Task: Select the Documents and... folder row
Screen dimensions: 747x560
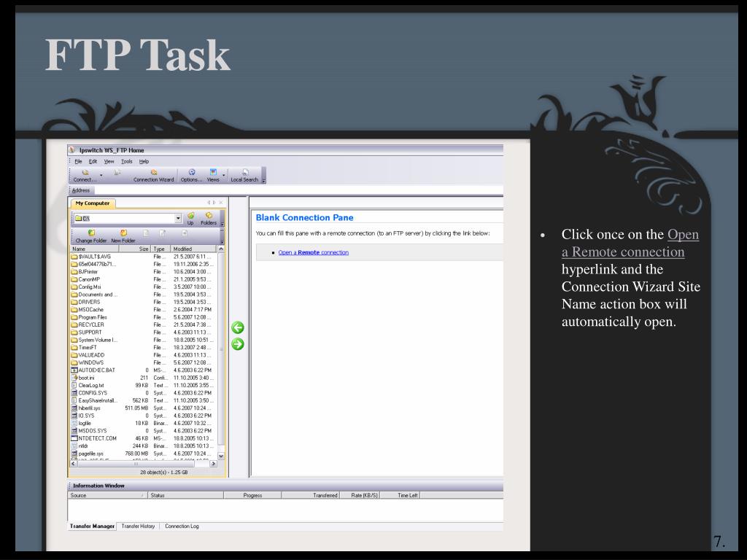Action: click(x=144, y=295)
